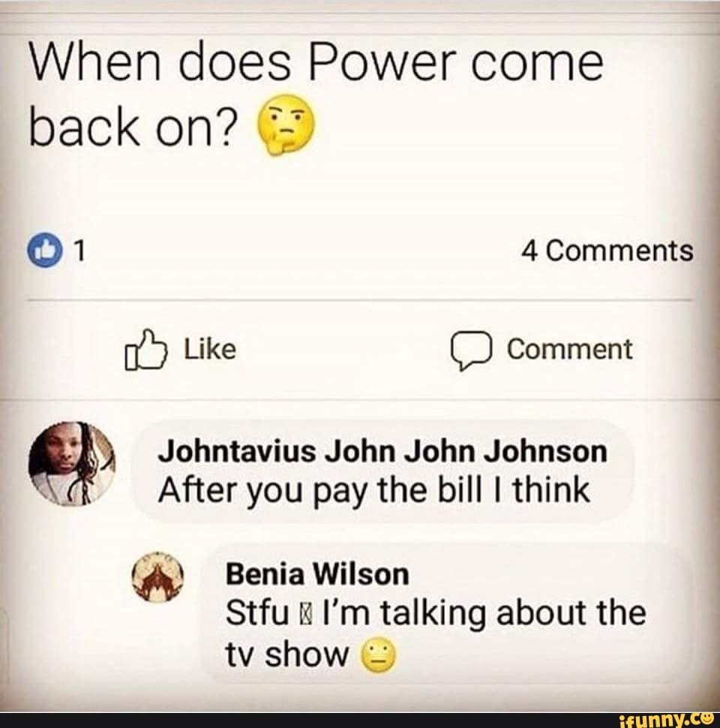The height and width of the screenshot is (728, 720).
Task: Like the post with the Like button
Action: (181, 350)
